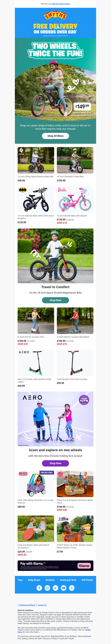This screenshot has width=111, height=644.
Task: Open the Gift Finder footer link
Action: (x=87, y=580)
